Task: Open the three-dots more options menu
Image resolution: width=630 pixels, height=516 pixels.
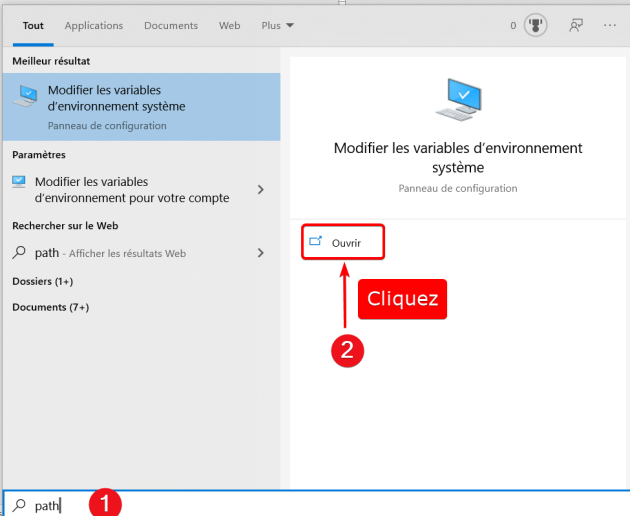Action: click(x=610, y=26)
